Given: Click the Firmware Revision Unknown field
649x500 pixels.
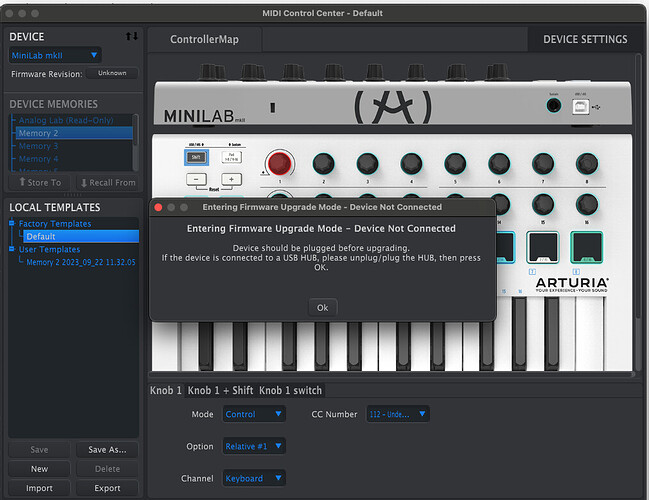Looking at the screenshot, I should coord(112,73).
